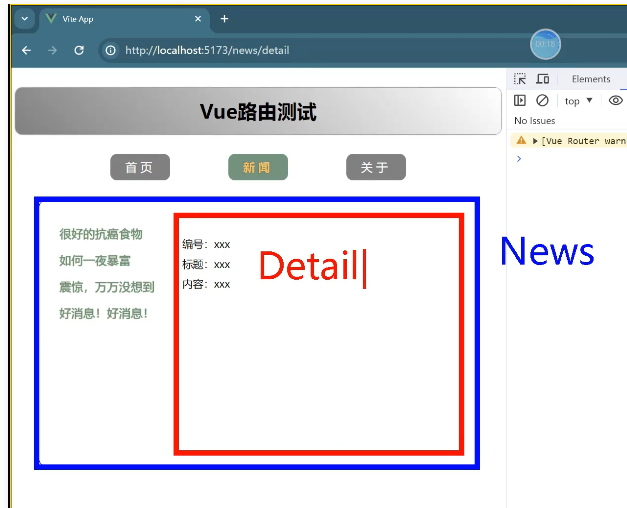Click the 00:18 recording timer bubble
The image size is (627, 508).
[545, 44]
